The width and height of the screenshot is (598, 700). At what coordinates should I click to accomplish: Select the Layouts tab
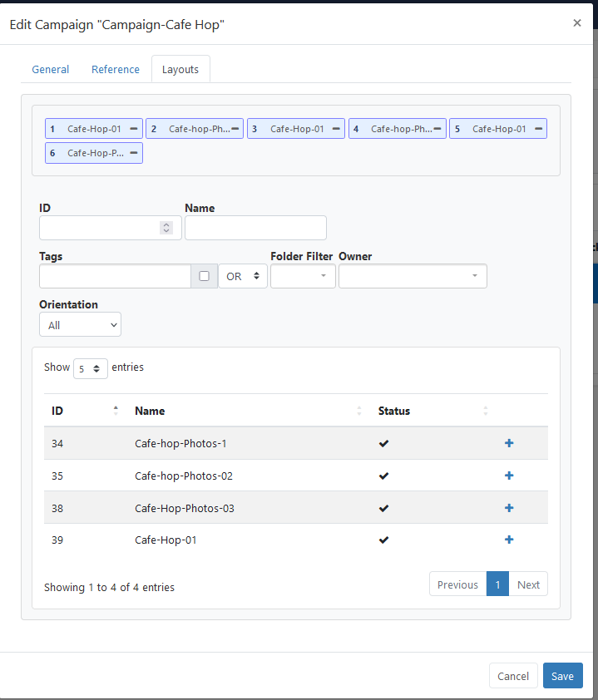click(180, 70)
